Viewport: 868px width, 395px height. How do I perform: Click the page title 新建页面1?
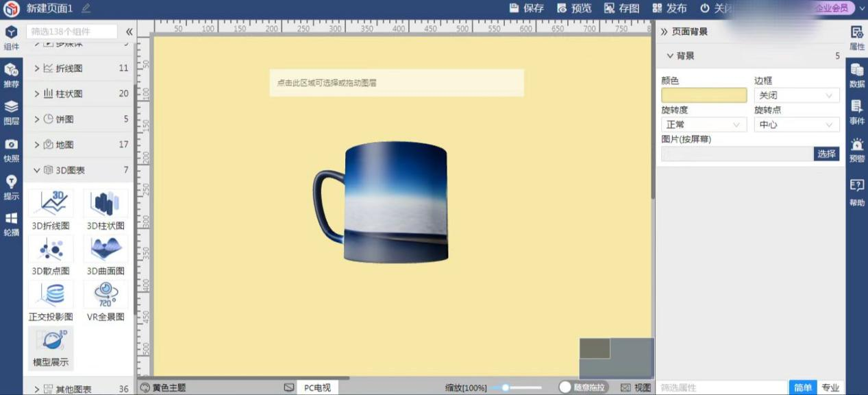(x=49, y=8)
